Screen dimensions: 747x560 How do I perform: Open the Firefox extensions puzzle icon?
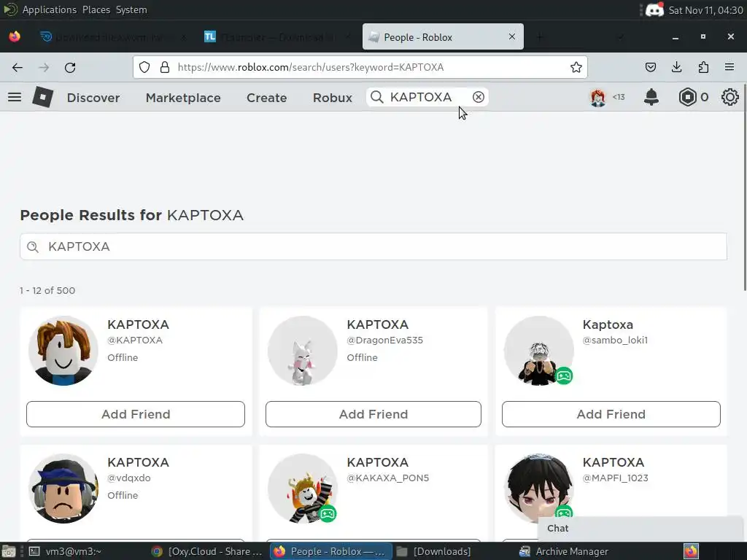click(703, 67)
